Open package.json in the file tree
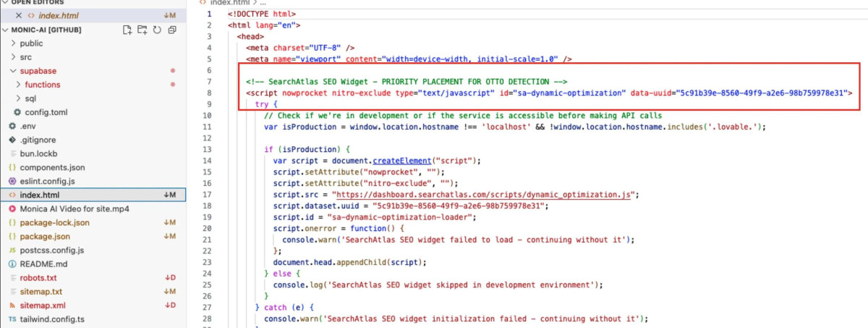The image size is (868, 328). tap(45, 236)
